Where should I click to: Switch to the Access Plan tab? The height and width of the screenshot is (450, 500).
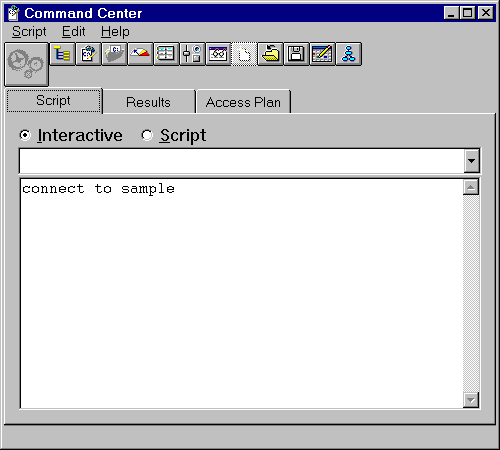(x=243, y=102)
